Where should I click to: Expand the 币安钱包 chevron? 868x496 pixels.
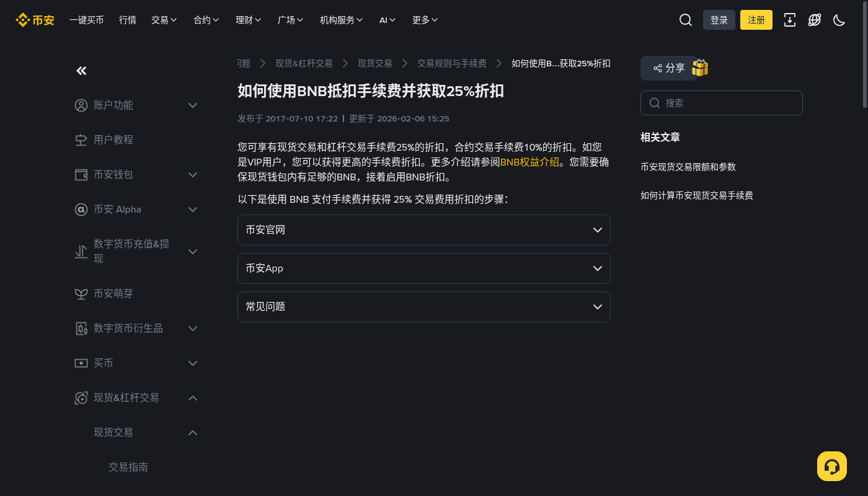[193, 175]
